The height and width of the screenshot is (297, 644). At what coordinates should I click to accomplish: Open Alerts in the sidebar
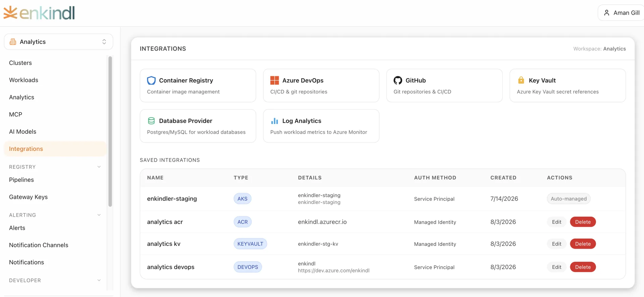point(17,228)
